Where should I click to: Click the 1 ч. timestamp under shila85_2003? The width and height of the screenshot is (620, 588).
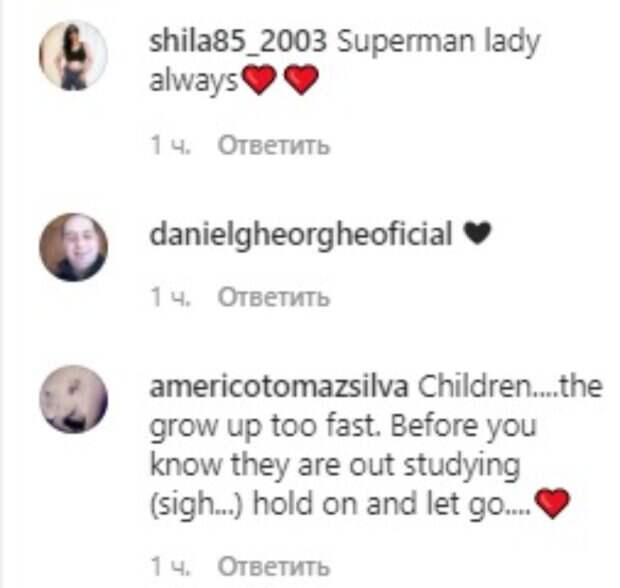click(x=171, y=146)
